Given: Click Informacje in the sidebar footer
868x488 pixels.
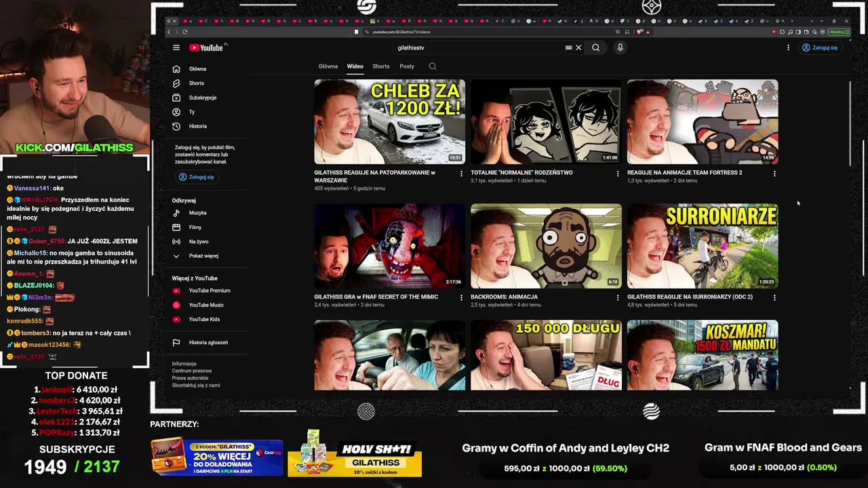Looking at the screenshot, I should 184,364.
